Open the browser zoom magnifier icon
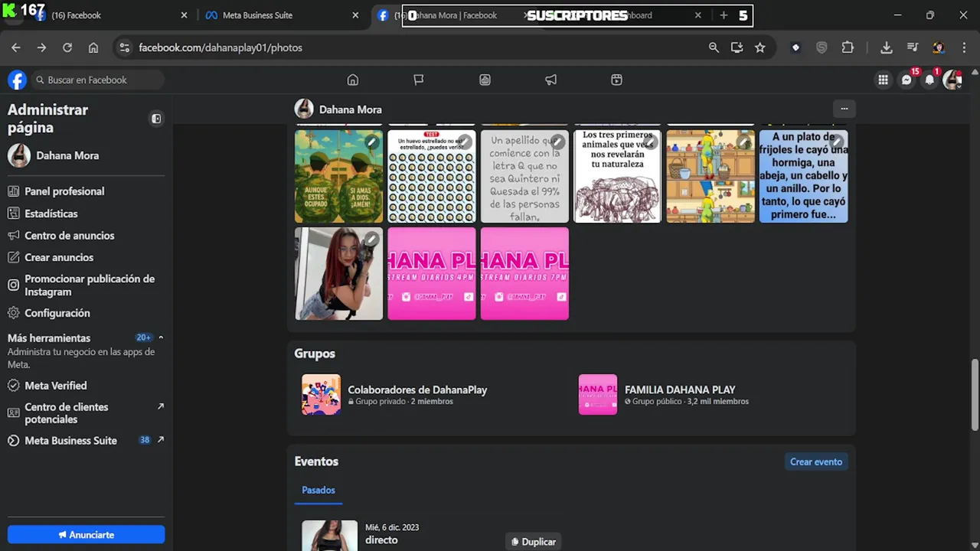Screen dimensions: 980x551 coord(714,47)
